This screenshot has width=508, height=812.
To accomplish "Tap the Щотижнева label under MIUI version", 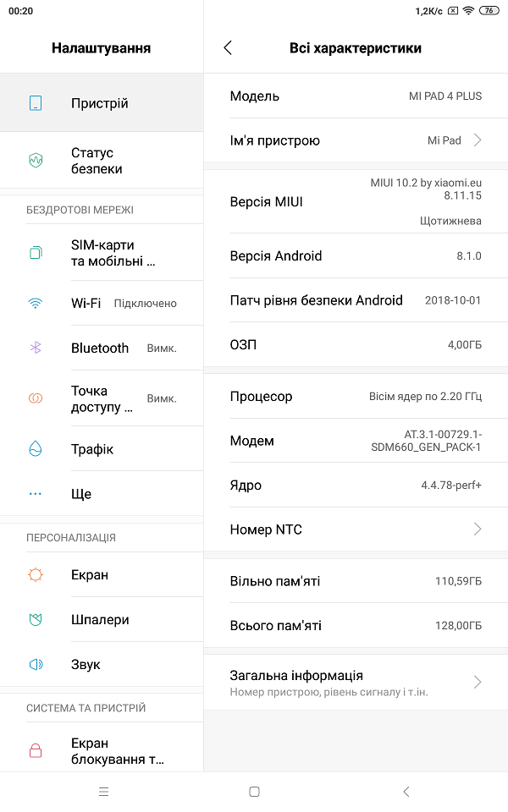I will [x=450, y=221].
